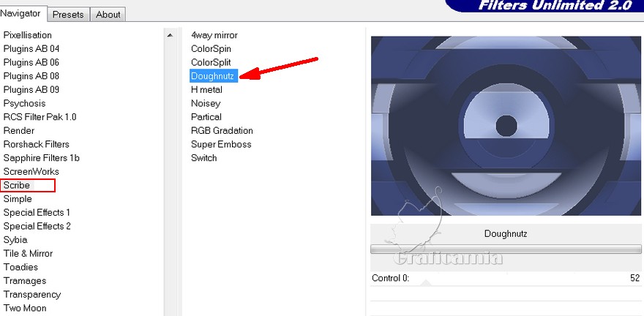Choose the ColorSpin filter
This screenshot has width=644, height=316.
click(x=211, y=49)
